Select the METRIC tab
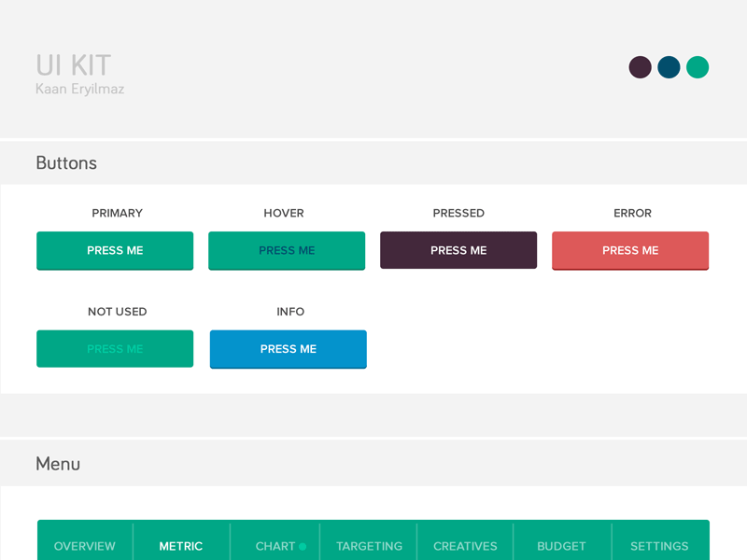Image resolution: width=747 pixels, height=560 pixels. [x=181, y=546]
